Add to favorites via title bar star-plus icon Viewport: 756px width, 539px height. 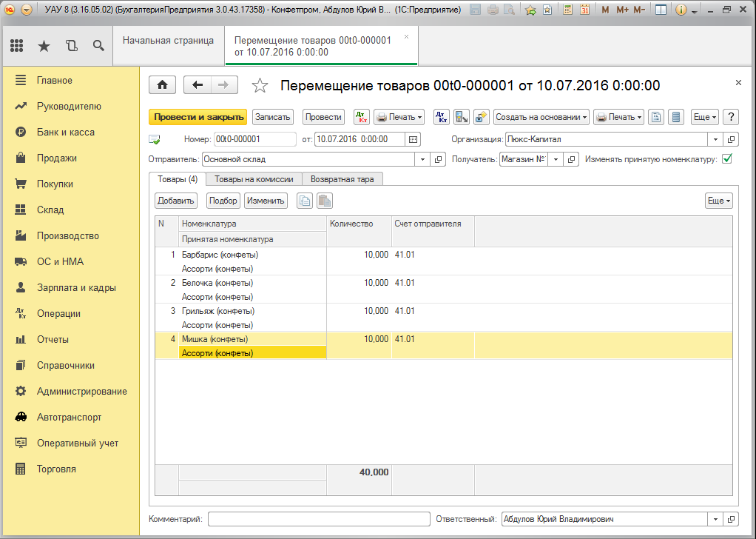click(531, 10)
